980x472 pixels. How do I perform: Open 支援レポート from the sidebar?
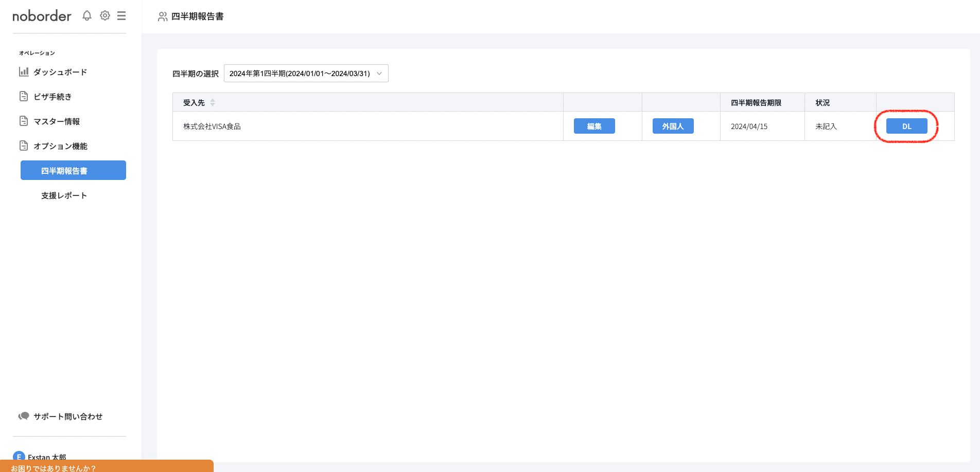point(64,195)
